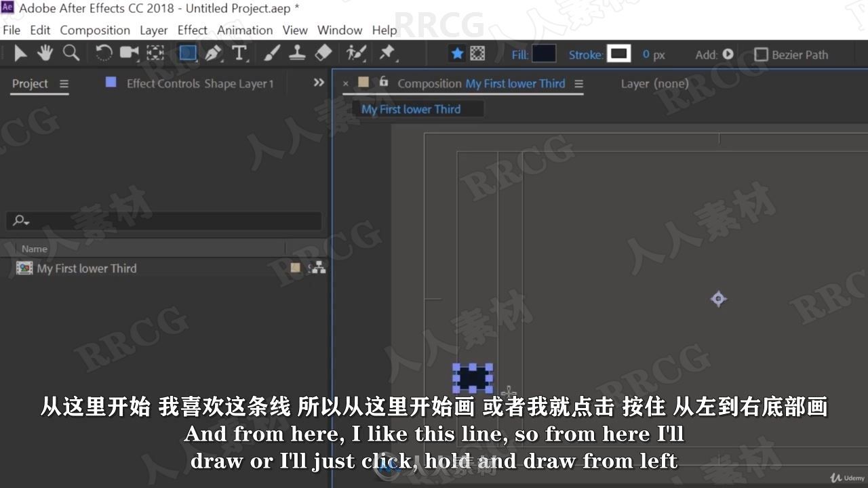Select the Roto Brush tool
The height and width of the screenshot is (488, 868).
click(356, 54)
